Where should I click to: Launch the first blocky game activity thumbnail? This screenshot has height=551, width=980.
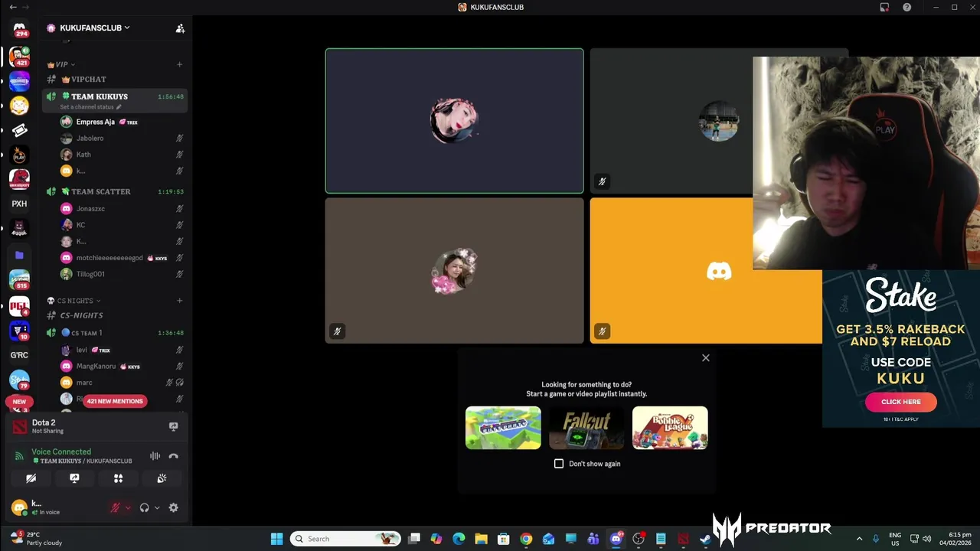click(x=503, y=428)
